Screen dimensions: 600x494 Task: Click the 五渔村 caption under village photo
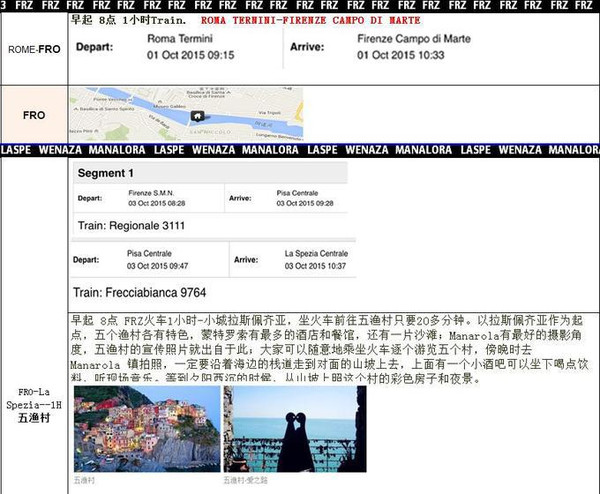click(x=84, y=480)
